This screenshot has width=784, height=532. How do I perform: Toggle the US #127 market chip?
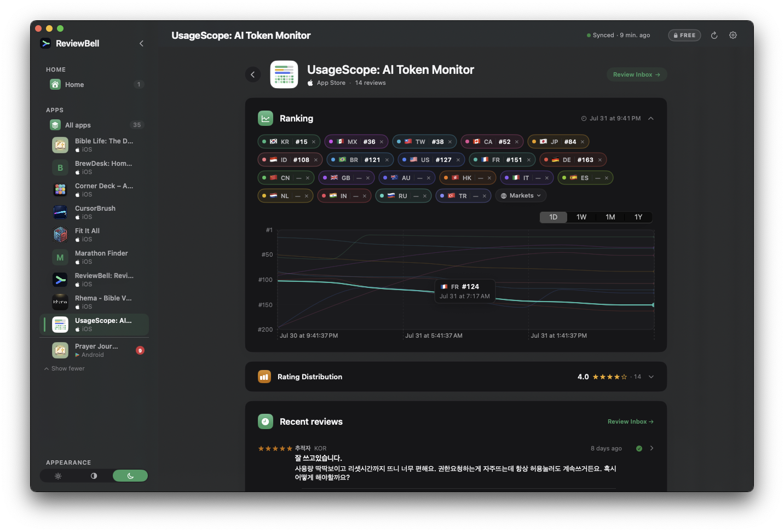[431, 160]
